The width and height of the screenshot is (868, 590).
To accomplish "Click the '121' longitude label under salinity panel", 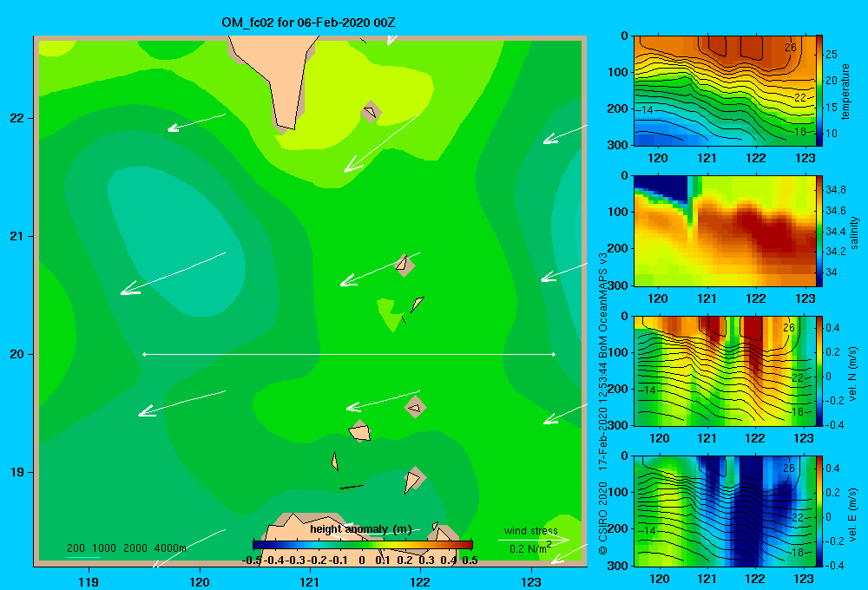I will point(707,298).
